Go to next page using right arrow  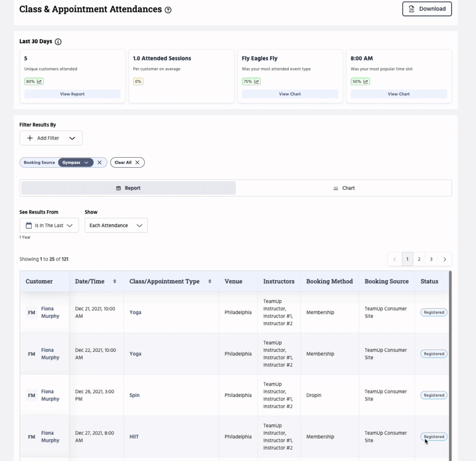[445, 259]
